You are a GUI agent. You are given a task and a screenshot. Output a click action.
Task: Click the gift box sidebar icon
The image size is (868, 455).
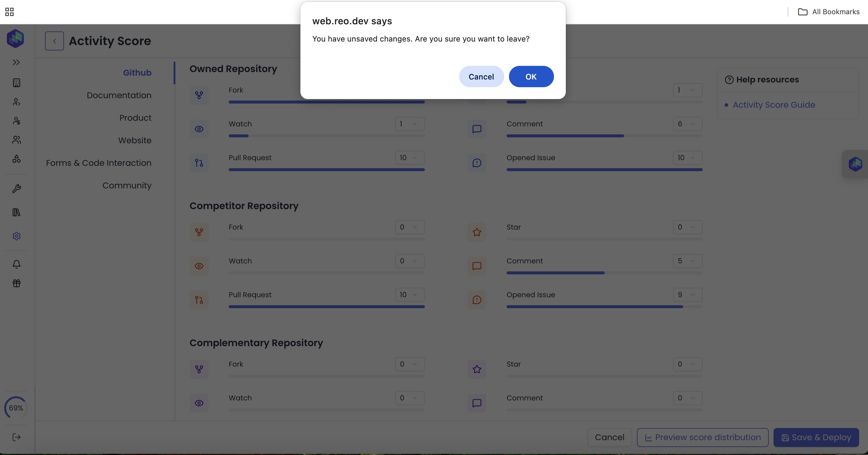tap(16, 283)
